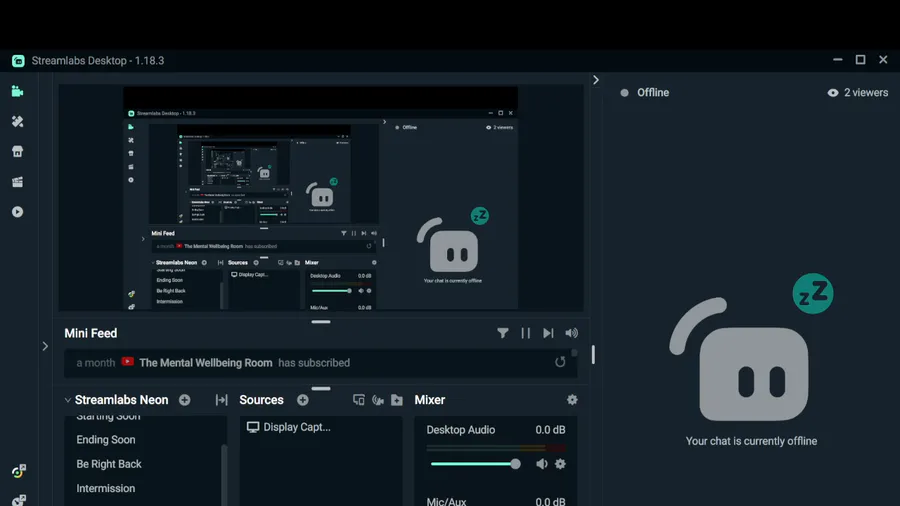Collapse the Streamlabs Neon scene collection dropdown
The height and width of the screenshot is (506, 900).
(x=68, y=400)
